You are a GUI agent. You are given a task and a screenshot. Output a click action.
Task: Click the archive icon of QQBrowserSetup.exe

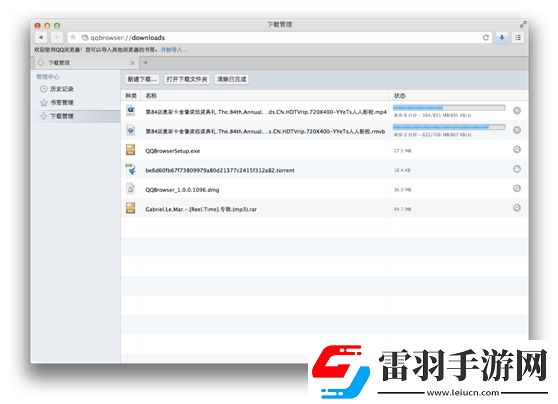coord(131,149)
